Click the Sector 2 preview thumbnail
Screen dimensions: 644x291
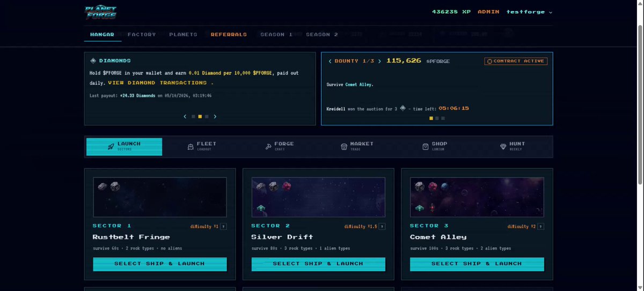318,197
